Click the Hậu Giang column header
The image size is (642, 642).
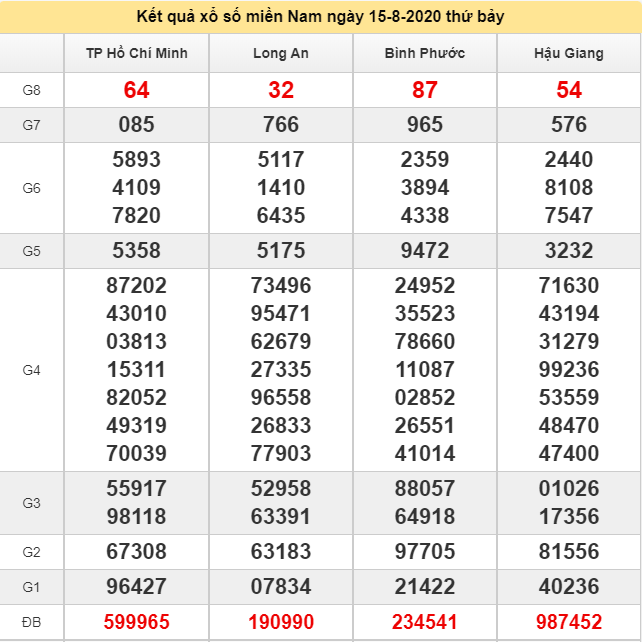point(569,53)
